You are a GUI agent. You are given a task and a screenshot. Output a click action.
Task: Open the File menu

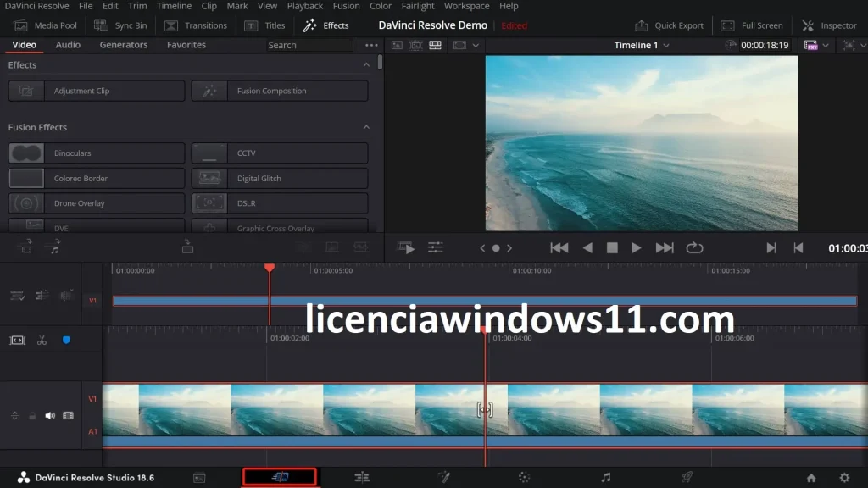(x=86, y=6)
